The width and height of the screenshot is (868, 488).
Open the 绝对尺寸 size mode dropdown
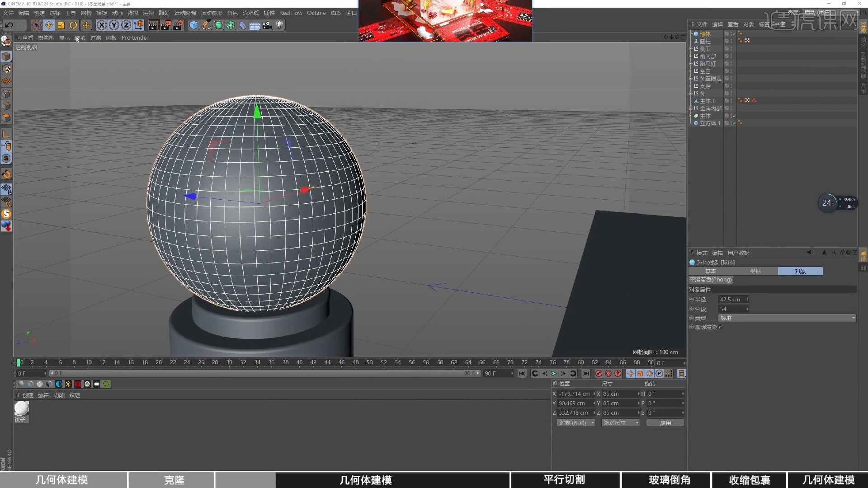pyautogui.click(x=620, y=423)
